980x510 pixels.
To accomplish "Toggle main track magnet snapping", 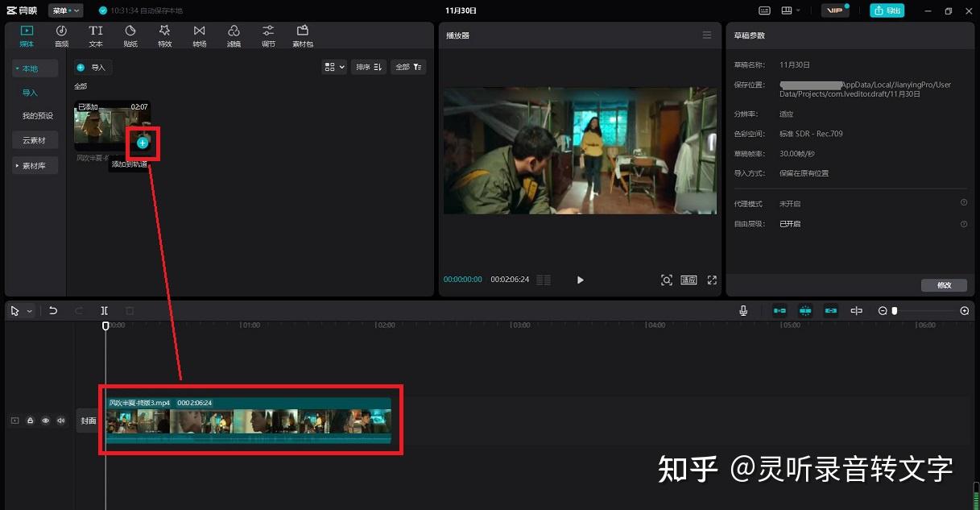I will [x=779, y=311].
